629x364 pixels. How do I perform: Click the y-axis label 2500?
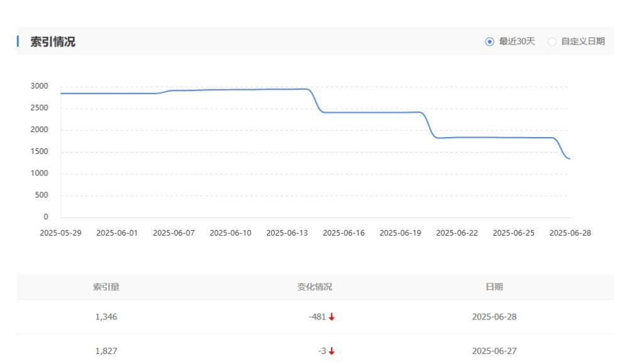[39, 108]
